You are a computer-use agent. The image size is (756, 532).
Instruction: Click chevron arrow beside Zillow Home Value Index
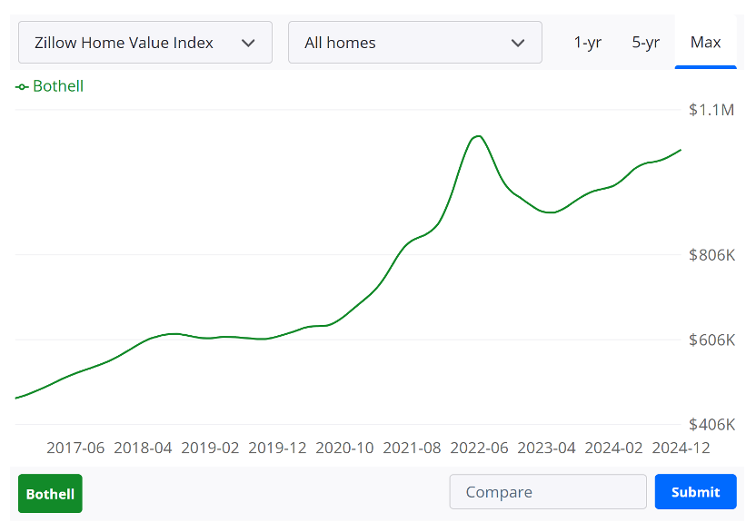pyautogui.click(x=248, y=43)
